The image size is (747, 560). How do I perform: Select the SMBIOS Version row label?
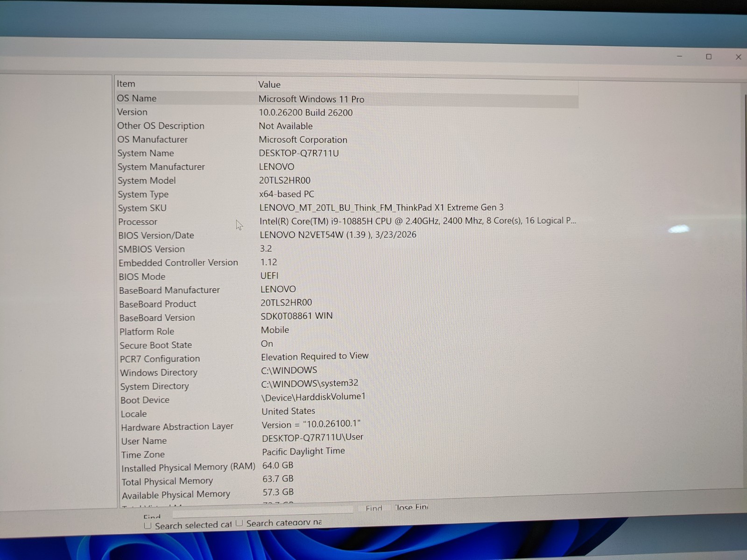(151, 249)
